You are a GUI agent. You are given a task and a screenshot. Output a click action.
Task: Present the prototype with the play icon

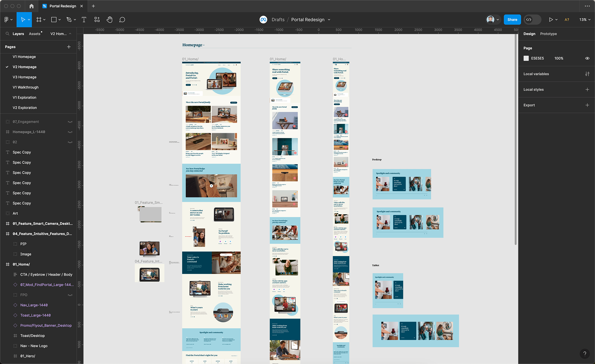point(551,19)
